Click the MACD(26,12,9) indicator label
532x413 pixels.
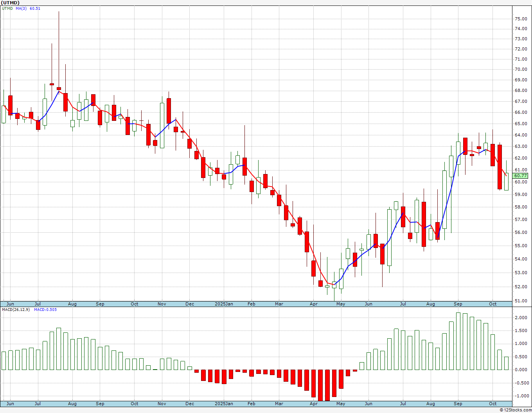16,310
